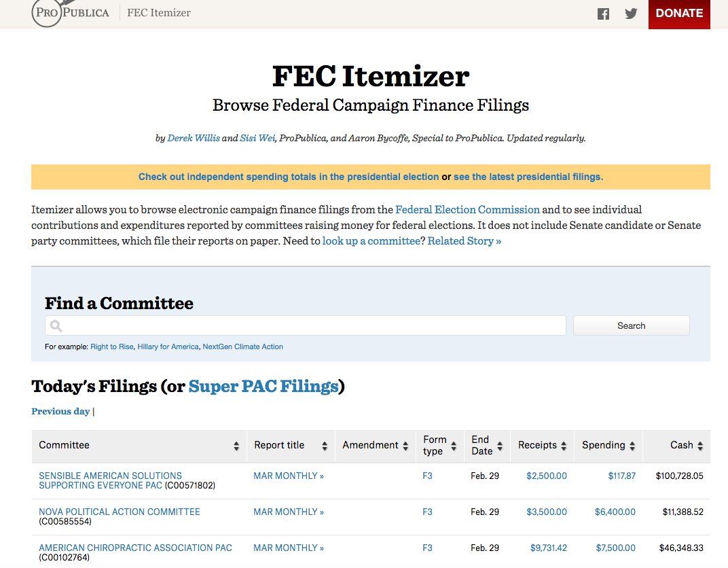The width and height of the screenshot is (728, 568).
Task: Open the FEC Itemizer header tab
Action: coord(159,13)
